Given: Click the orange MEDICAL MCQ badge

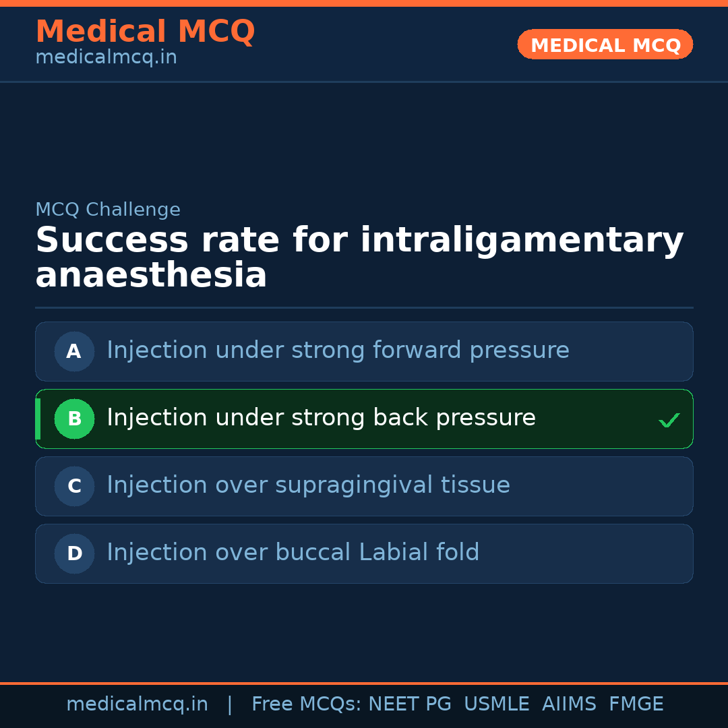Looking at the screenshot, I should pos(605,44).
